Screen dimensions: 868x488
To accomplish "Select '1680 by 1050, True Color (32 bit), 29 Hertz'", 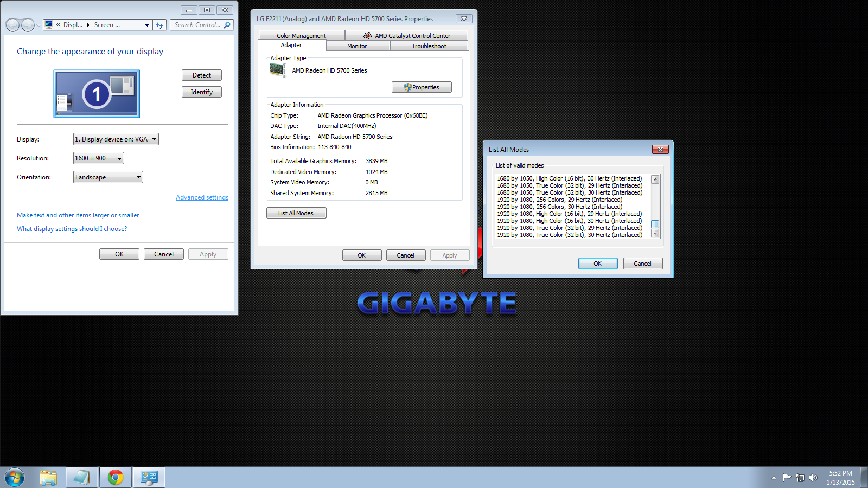I will [570, 185].
